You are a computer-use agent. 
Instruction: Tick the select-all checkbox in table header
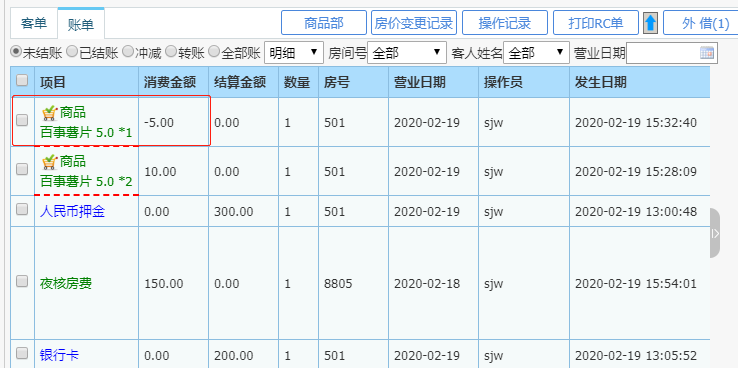coord(22,80)
